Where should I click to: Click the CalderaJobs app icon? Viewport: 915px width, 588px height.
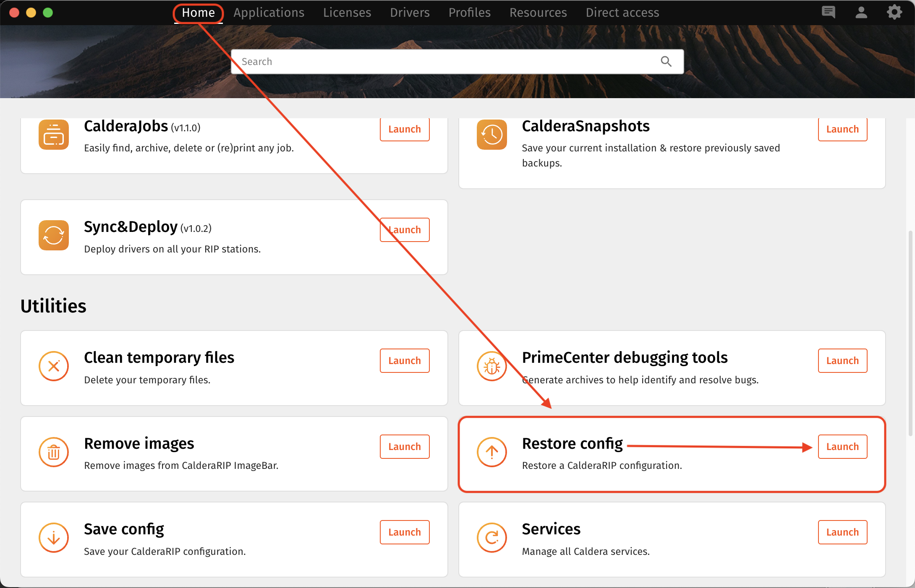coord(54,135)
